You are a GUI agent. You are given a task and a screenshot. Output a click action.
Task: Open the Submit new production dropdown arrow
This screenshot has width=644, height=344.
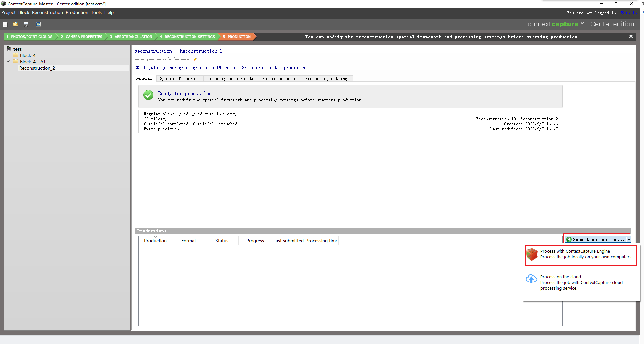pyautogui.click(x=629, y=239)
